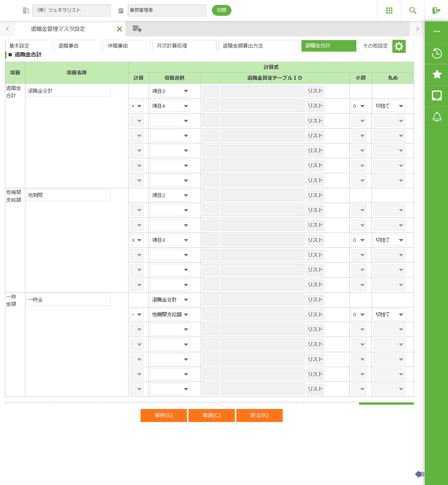Screen dimensions: 448x485
Task: Click the logout icon in top bar
Action: pyautogui.click(x=436, y=11)
